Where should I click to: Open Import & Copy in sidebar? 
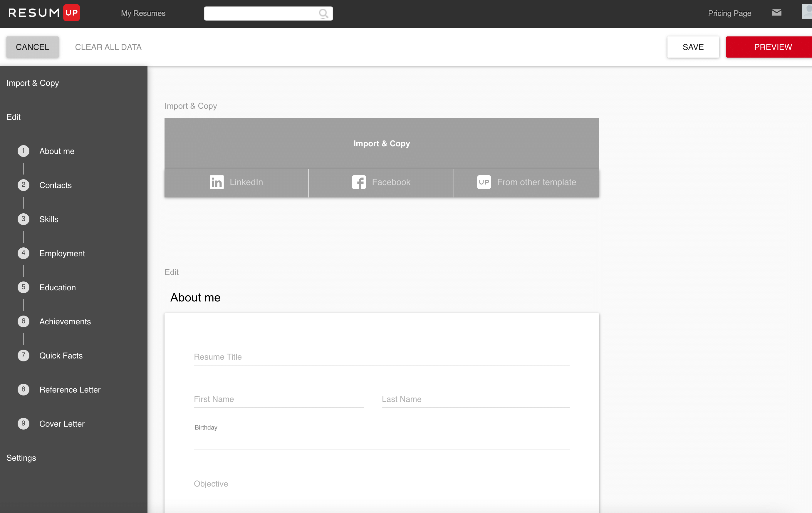(33, 83)
